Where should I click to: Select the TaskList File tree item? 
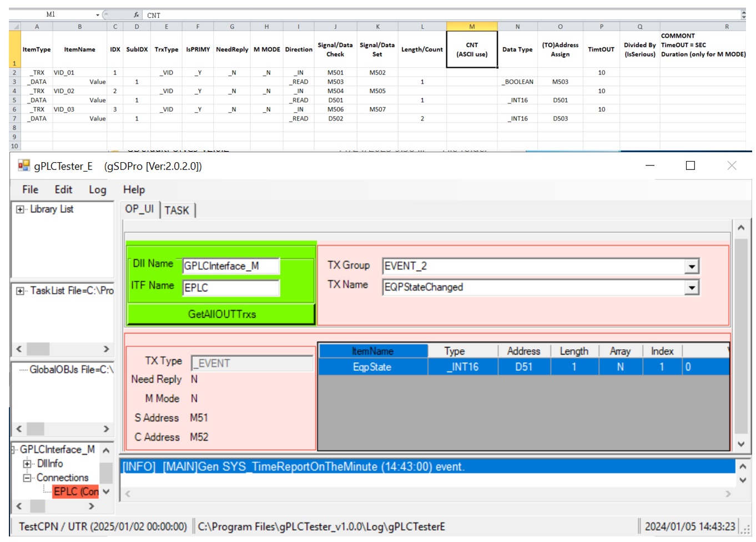[x=72, y=291]
